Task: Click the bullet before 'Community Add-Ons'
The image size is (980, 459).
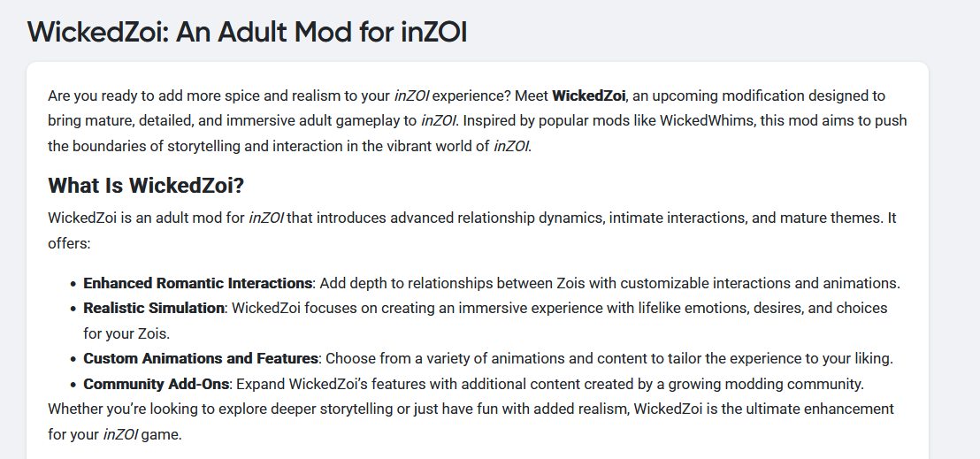Action: pos(73,385)
